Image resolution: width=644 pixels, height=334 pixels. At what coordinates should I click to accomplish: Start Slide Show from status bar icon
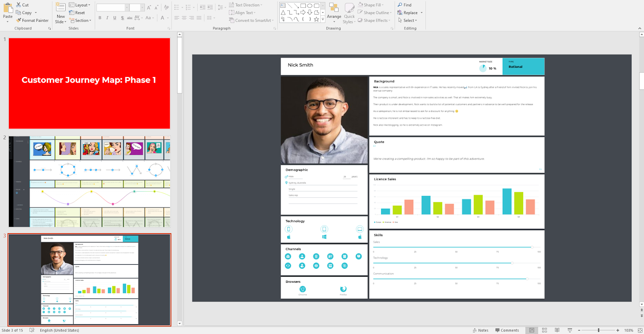pos(570,330)
